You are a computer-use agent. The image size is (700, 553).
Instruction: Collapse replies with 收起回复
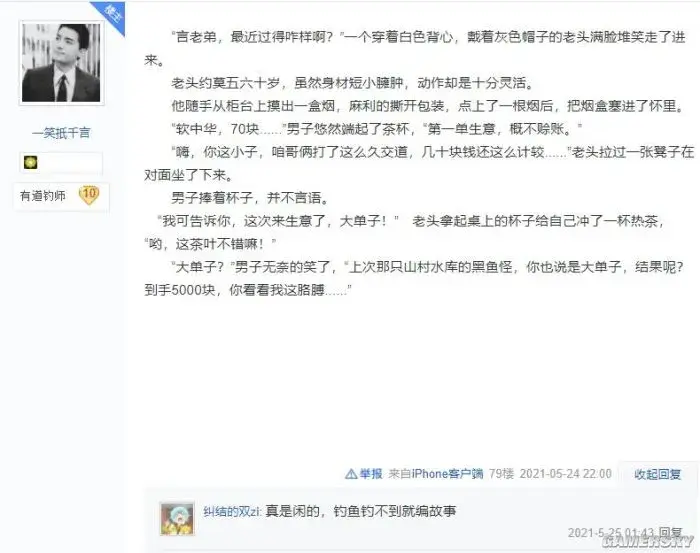click(x=657, y=474)
